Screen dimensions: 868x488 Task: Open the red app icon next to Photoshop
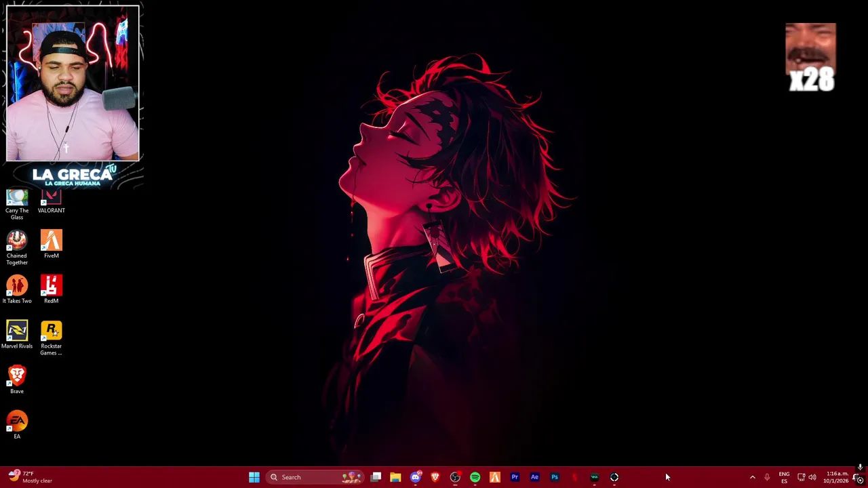(x=574, y=477)
